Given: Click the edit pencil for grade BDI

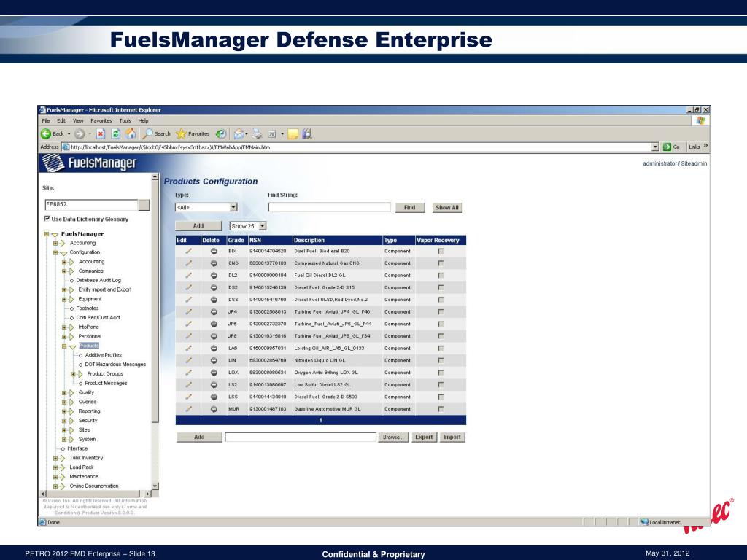Looking at the screenshot, I should pos(189,251).
